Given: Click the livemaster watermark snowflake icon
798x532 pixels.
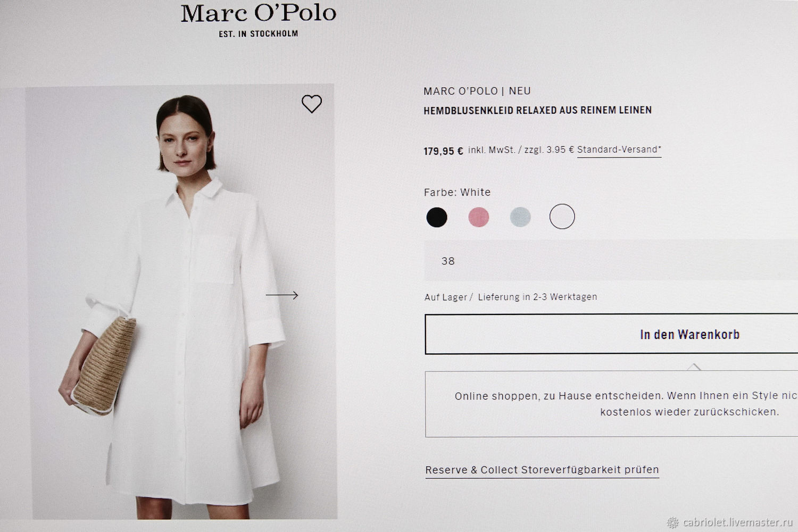Looking at the screenshot, I should [x=673, y=522].
